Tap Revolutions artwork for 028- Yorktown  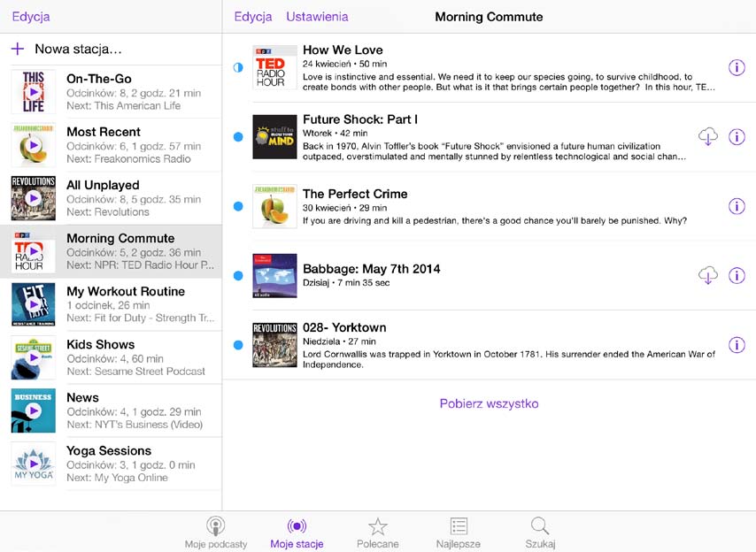click(274, 345)
